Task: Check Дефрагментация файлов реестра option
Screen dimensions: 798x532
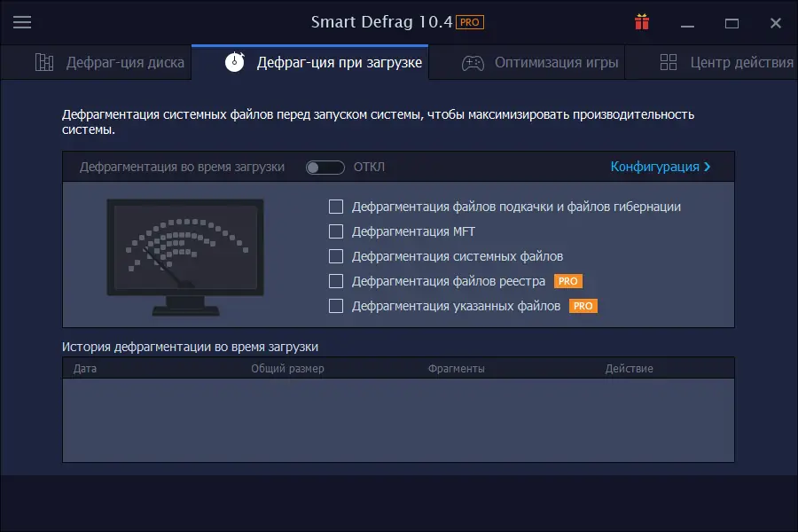Action: point(336,281)
